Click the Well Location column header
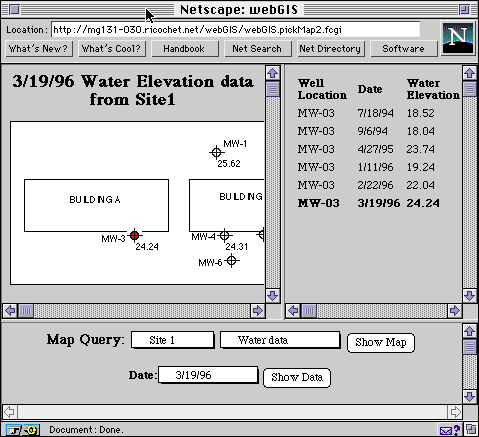 [x=322, y=89]
